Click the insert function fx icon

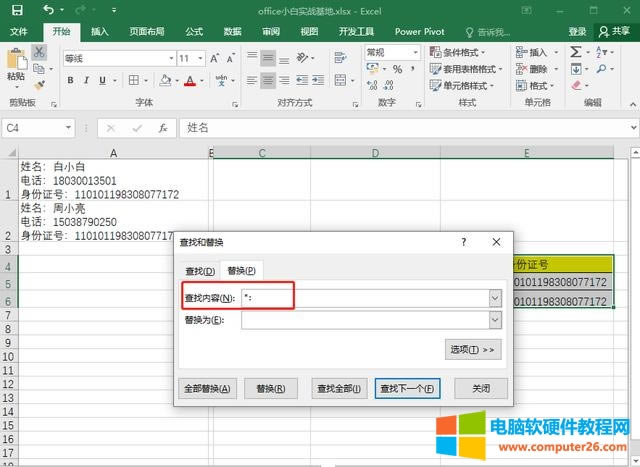[x=162, y=128]
